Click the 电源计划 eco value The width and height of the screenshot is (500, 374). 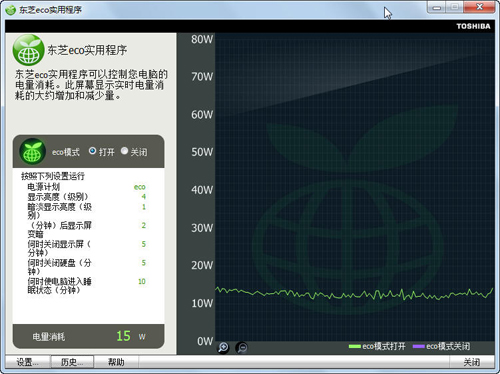pyautogui.click(x=140, y=187)
